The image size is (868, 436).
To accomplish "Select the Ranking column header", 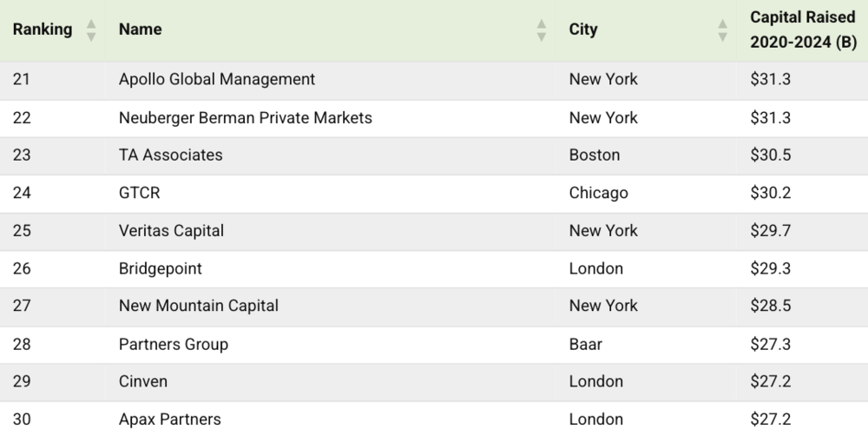I will tap(43, 30).
